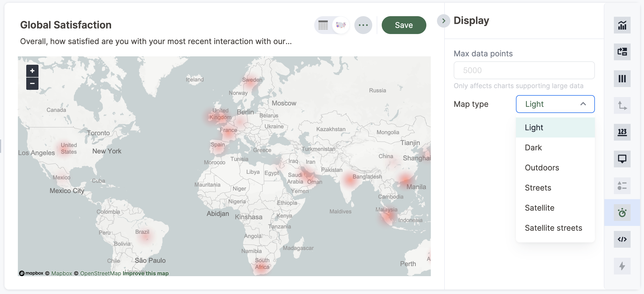Open the three-dot more options menu

363,25
